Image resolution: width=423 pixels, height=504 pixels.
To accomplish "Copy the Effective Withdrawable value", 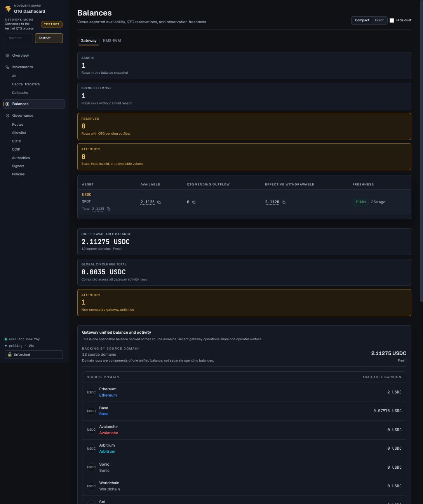I will (x=284, y=202).
